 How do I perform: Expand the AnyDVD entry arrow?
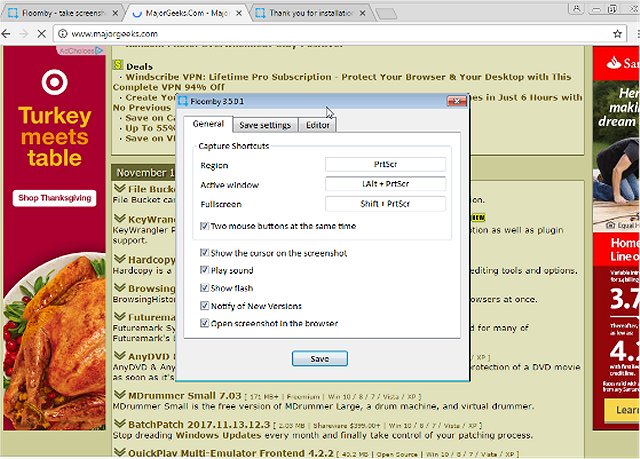(120, 355)
